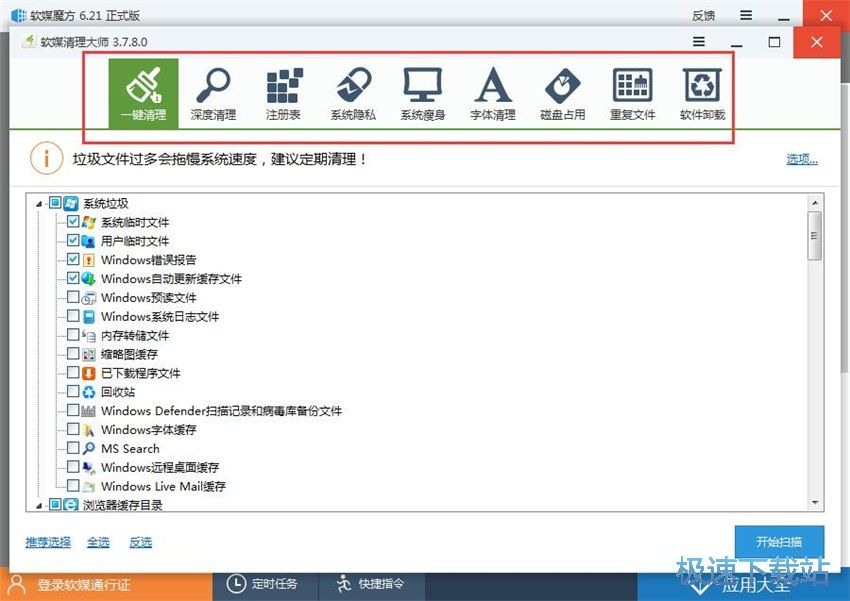Open the 软件卸载 software uninstall tool
The width and height of the screenshot is (850, 601).
703,94
